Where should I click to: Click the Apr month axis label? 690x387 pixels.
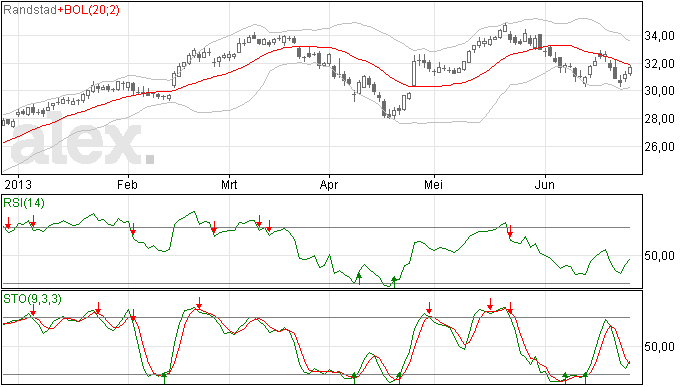[x=329, y=184]
